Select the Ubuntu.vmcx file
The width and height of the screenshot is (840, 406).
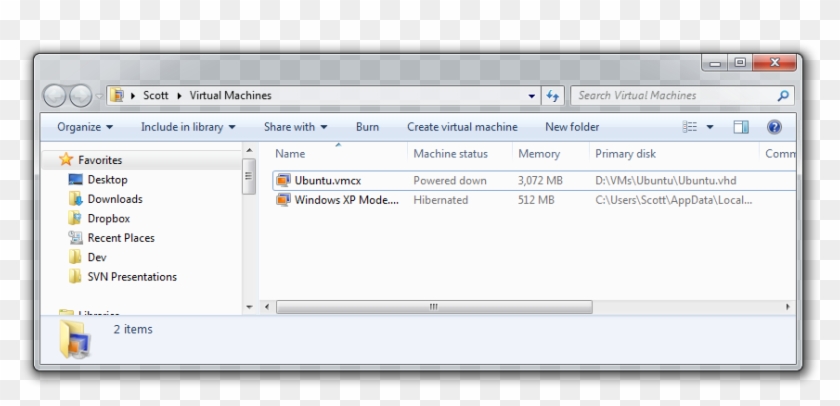[x=328, y=181]
